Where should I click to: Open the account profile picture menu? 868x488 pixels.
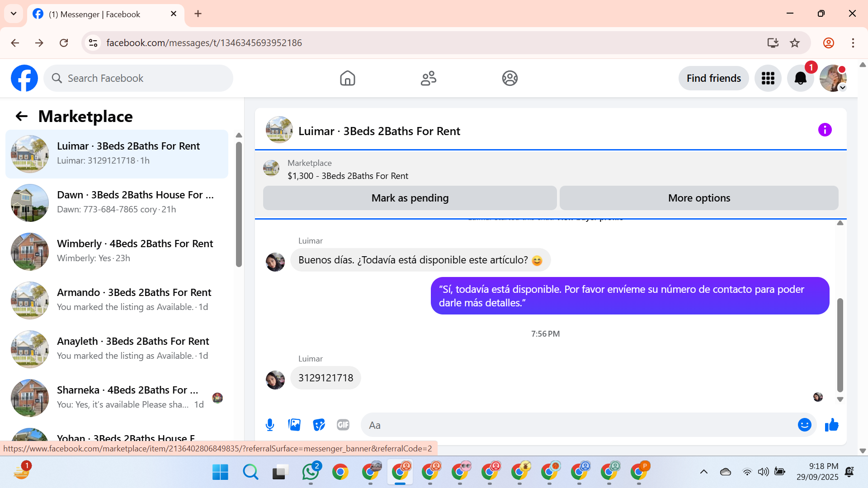[833, 78]
